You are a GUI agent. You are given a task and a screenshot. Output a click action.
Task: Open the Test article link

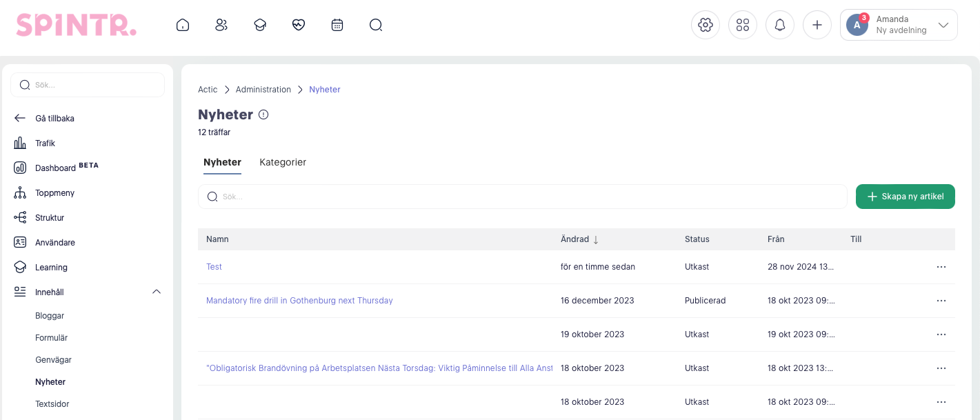pyautogui.click(x=214, y=267)
